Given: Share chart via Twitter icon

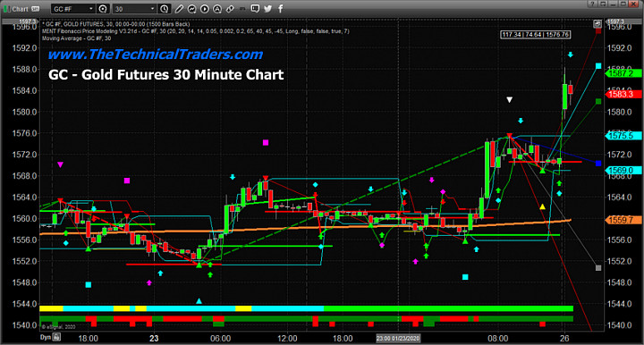Looking at the screenshot, I should point(267,9).
